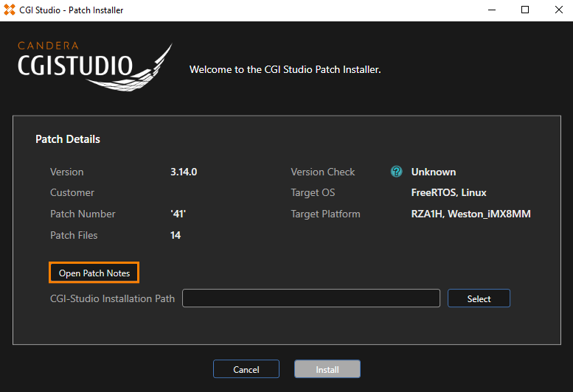The height and width of the screenshot is (392, 573).
Task: Focus the CGI-Studio Installation Path field
Action: click(x=311, y=298)
